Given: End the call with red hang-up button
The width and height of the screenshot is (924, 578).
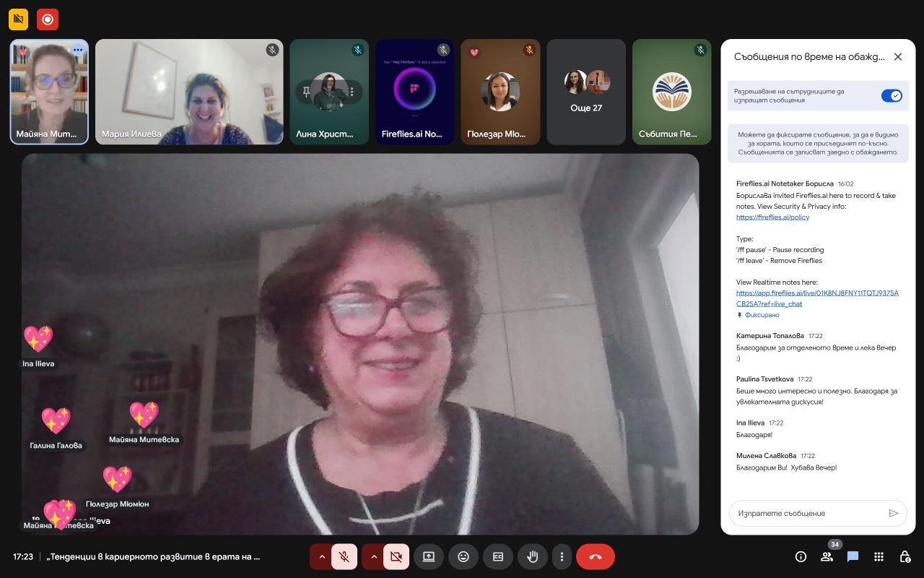Looking at the screenshot, I should (595, 556).
